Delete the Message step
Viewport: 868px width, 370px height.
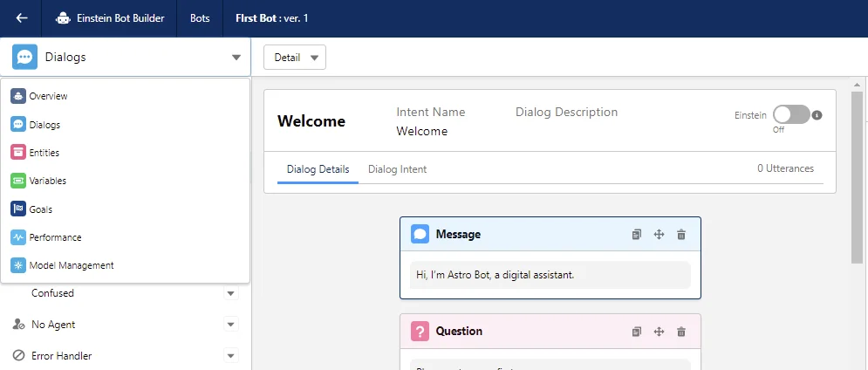[681, 234]
